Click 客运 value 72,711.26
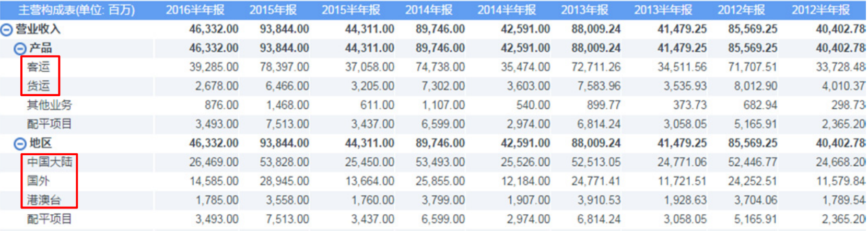Viewport: 868px width, 231px height. click(596, 67)
